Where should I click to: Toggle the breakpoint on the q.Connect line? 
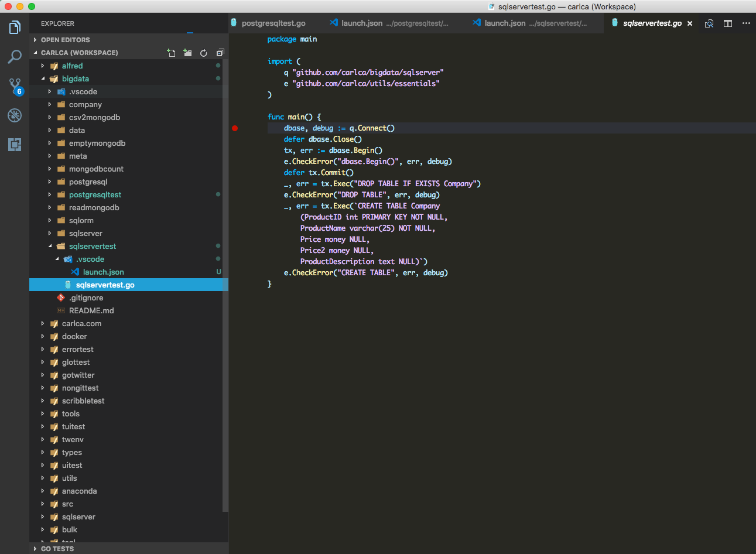pos(235,128)
